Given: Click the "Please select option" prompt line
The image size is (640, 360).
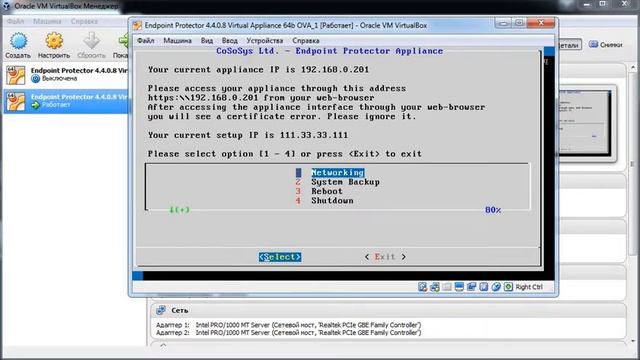Looking at the screenshot, I should (x=285, y=154).
